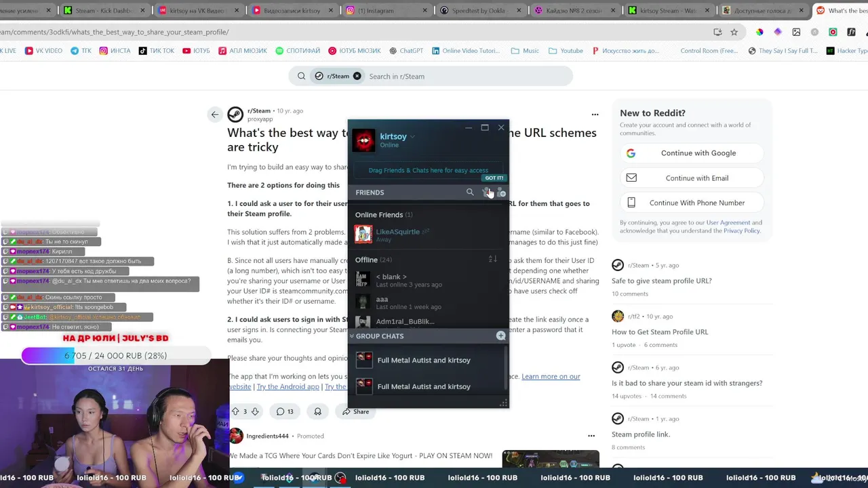The height and width of the screenshot is (488, 868).
Task: Select the friend Adm1ral_BuBlik...
Action: point(429,321)
